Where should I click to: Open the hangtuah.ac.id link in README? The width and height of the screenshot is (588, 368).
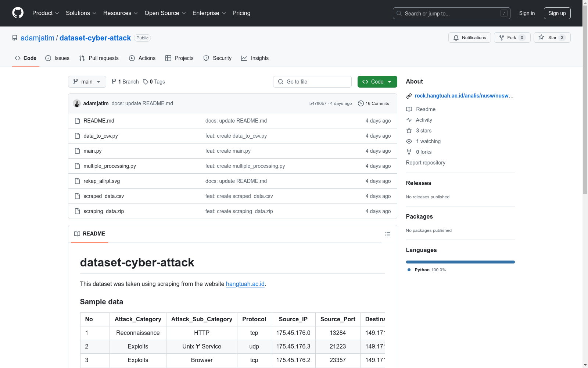pos(245,284)
